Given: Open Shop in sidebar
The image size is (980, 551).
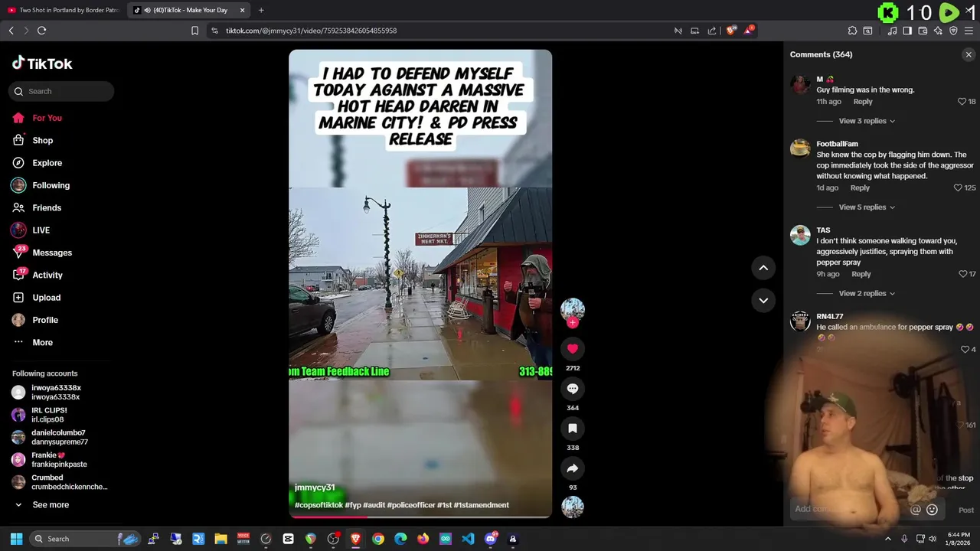Looking at the screenshot, I should [43, 140].
